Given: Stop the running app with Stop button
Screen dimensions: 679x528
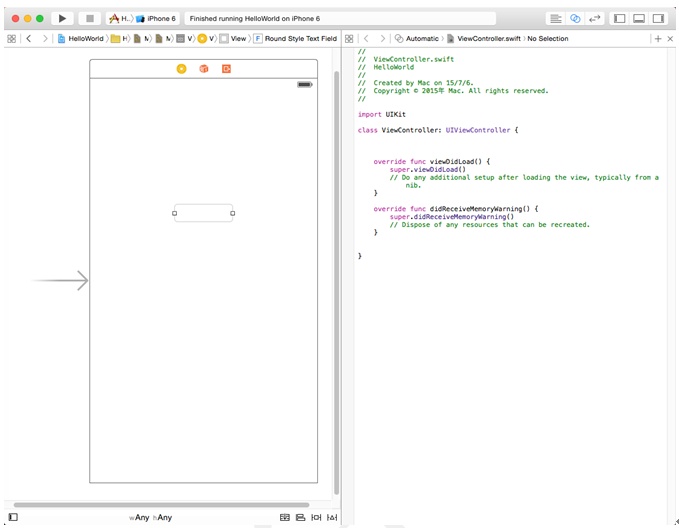Looking at the screenshot, I should tap(90, 19).
